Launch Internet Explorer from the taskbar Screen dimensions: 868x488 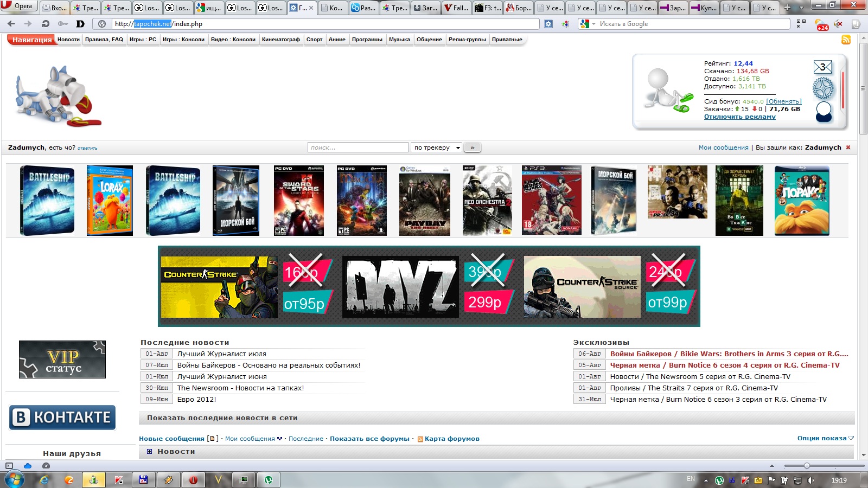tap(44, 480)
